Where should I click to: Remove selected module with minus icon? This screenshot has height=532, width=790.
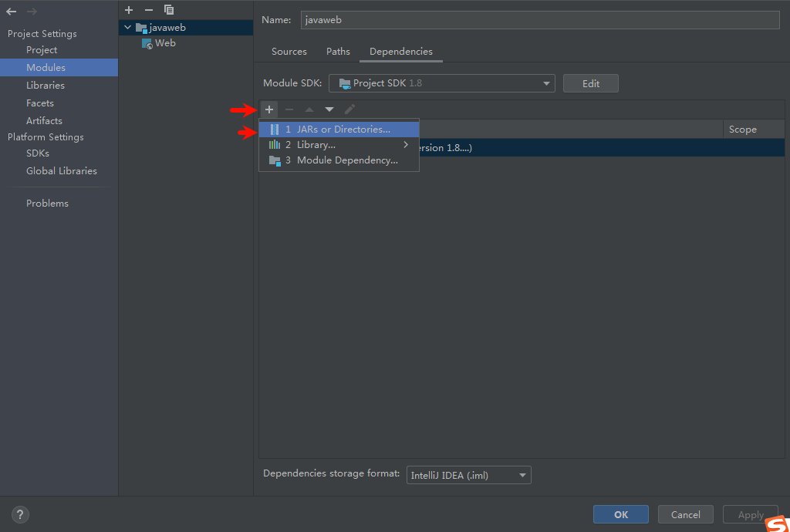click(x=149, y=10)
